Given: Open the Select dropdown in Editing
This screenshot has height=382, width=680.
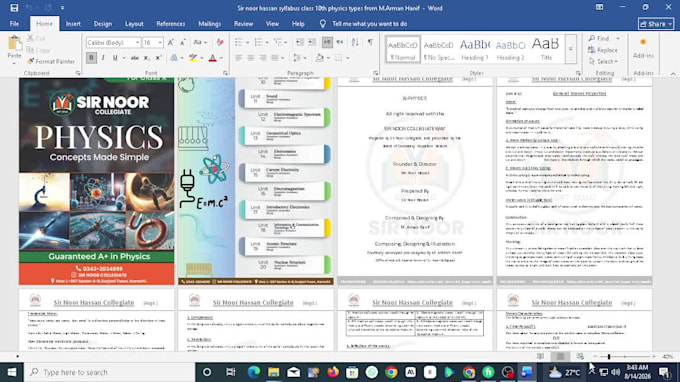Looking at the screenshot, I should (603, 62).
